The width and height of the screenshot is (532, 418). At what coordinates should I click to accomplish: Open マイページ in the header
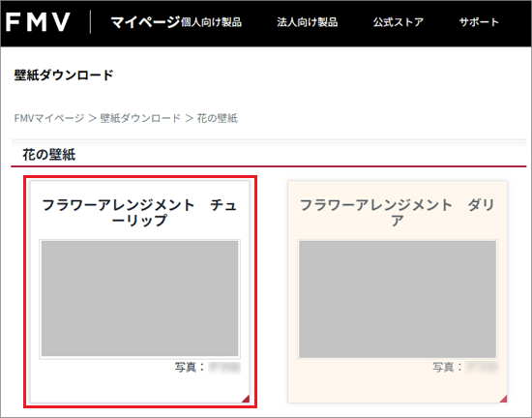tap(145, 22)
